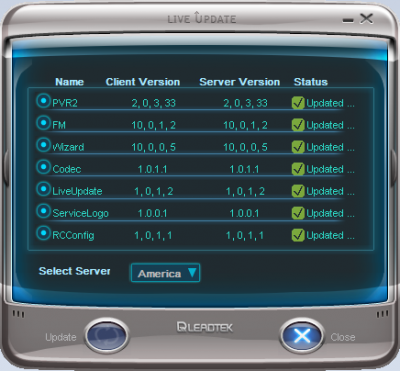Screen dimensions: 400x371
Task: Open the America server dropdown
Action: (165, 273)
